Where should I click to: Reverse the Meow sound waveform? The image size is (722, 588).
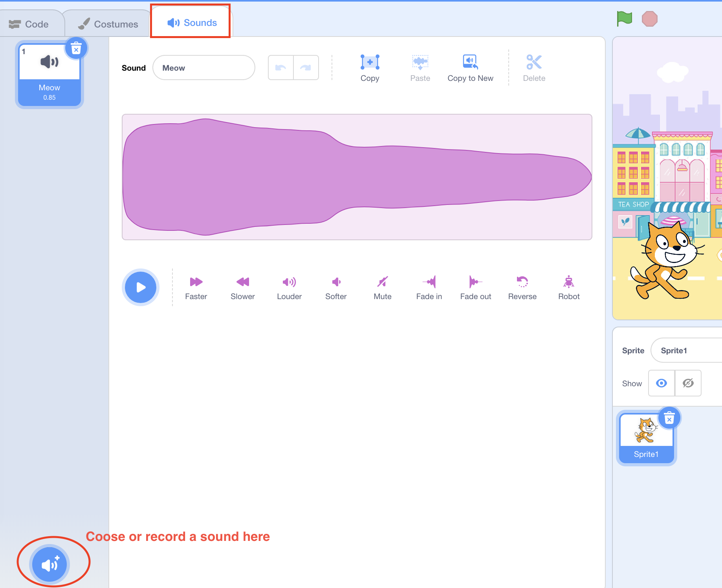pos(522,287)
